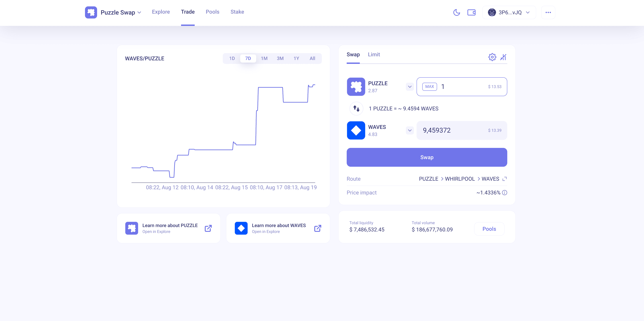Click the account avatar icon next to 3P6...vJQ

click(x=492, y=12)
